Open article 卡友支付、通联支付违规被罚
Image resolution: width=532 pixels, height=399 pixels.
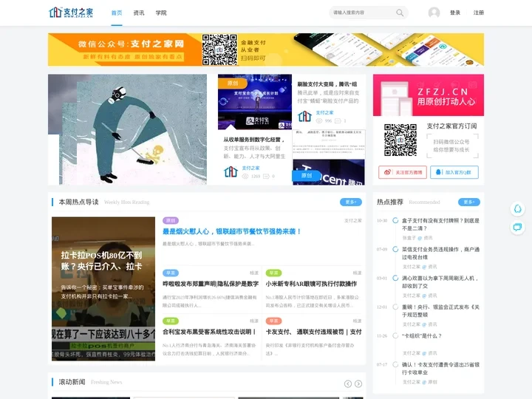[x=313, y=332]
